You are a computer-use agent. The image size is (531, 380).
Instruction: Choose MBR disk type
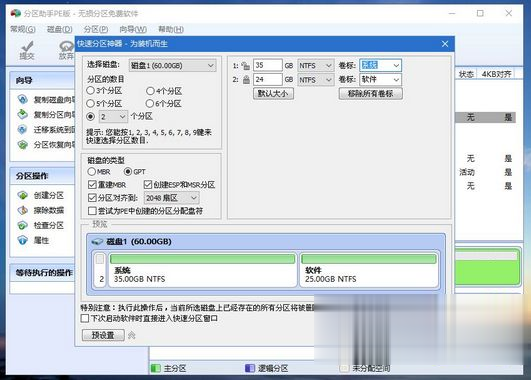point(91,172)
